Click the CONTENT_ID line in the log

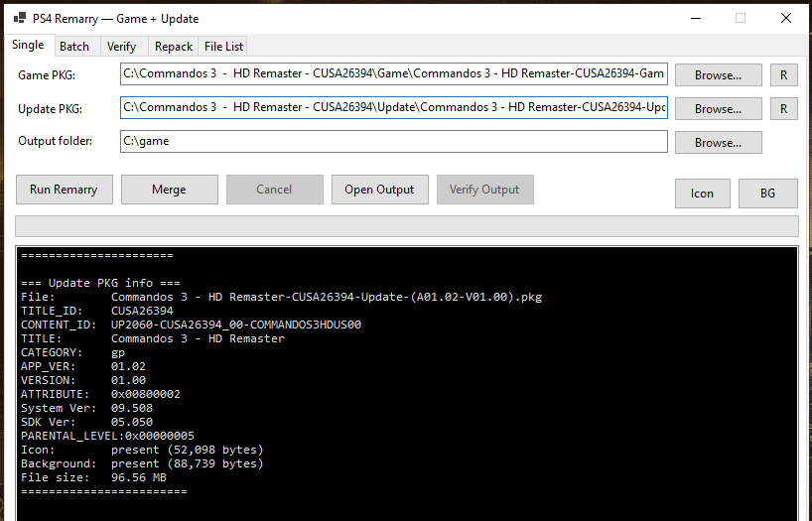pos(191,326)
